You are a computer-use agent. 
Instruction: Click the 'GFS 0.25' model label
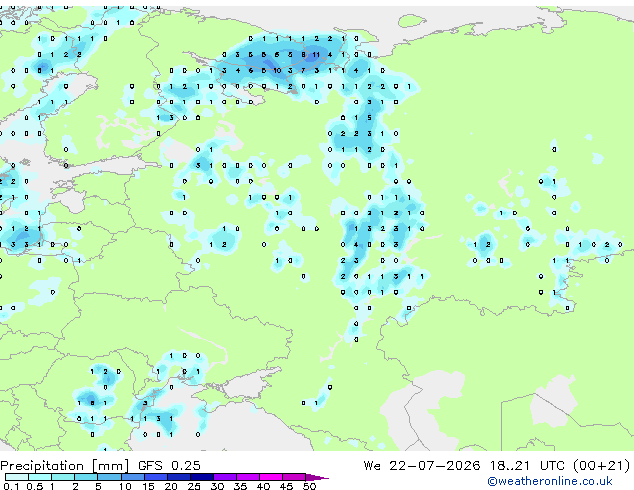point(169,466)
